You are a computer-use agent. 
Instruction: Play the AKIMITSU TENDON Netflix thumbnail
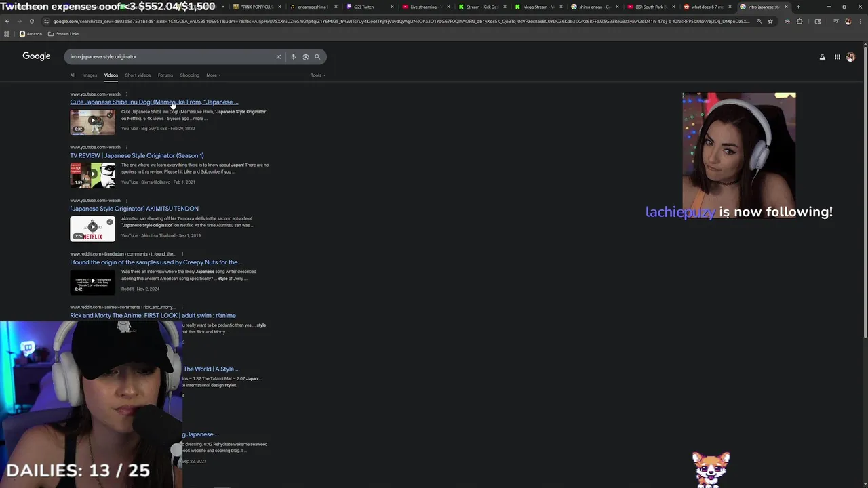(x=93, y=228)
